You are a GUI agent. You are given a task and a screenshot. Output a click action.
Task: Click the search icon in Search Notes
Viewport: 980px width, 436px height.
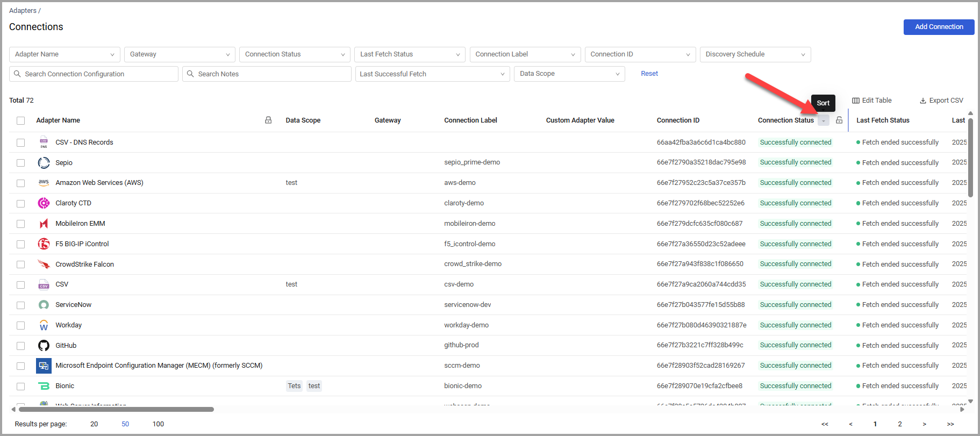[x=190, y=74]
